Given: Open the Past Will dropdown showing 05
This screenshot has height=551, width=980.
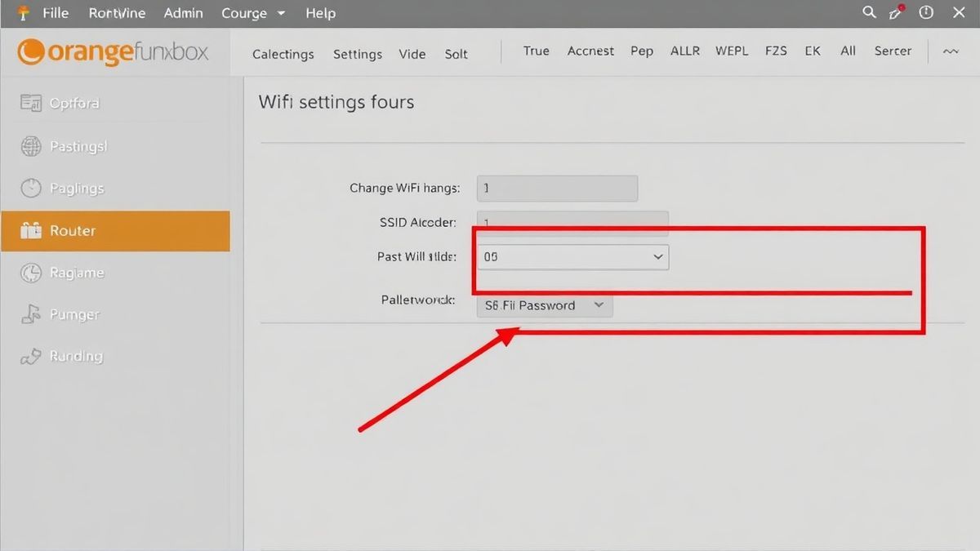Looking at the screenshot, I should tap(572, 257).
